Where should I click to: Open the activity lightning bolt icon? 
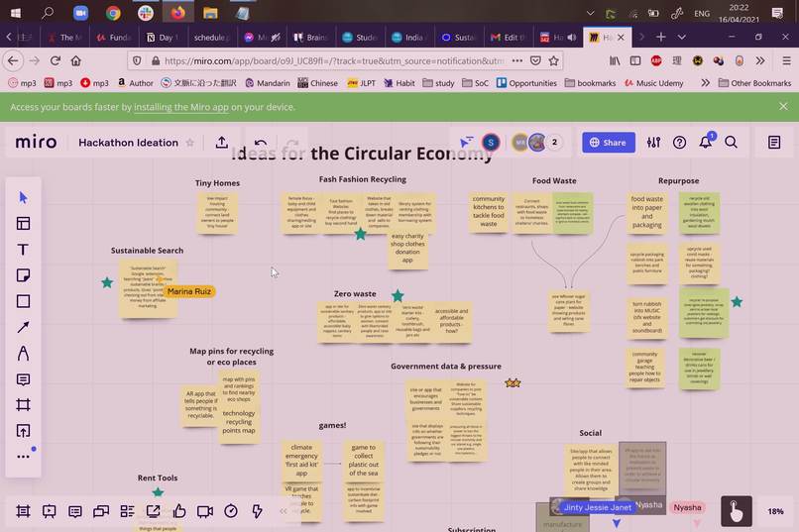click(257, 511)
